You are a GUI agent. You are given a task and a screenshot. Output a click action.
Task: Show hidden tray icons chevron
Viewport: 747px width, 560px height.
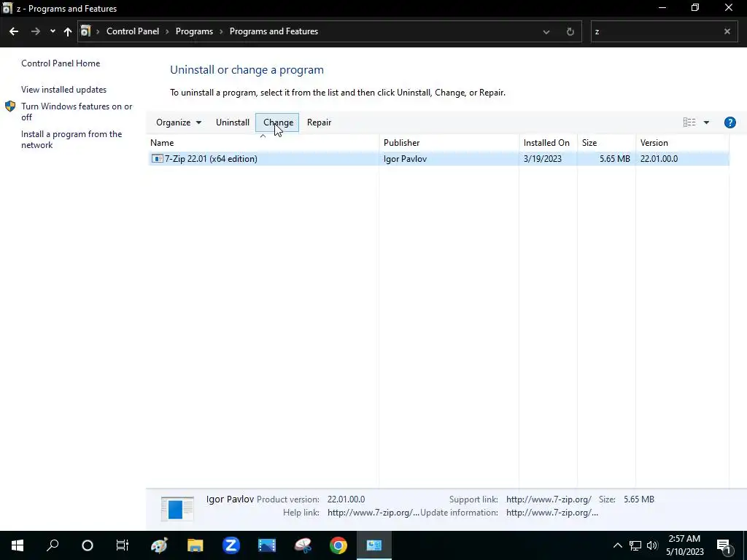617,545
